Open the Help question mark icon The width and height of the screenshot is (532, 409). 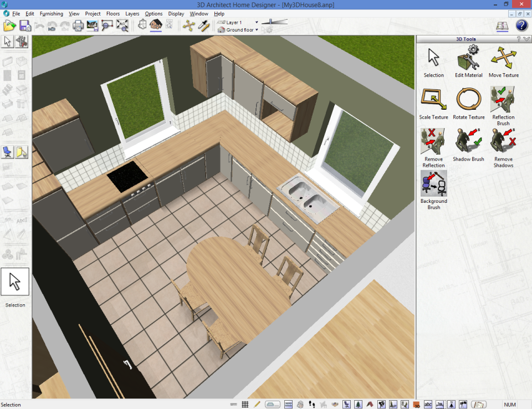point(521,25)
